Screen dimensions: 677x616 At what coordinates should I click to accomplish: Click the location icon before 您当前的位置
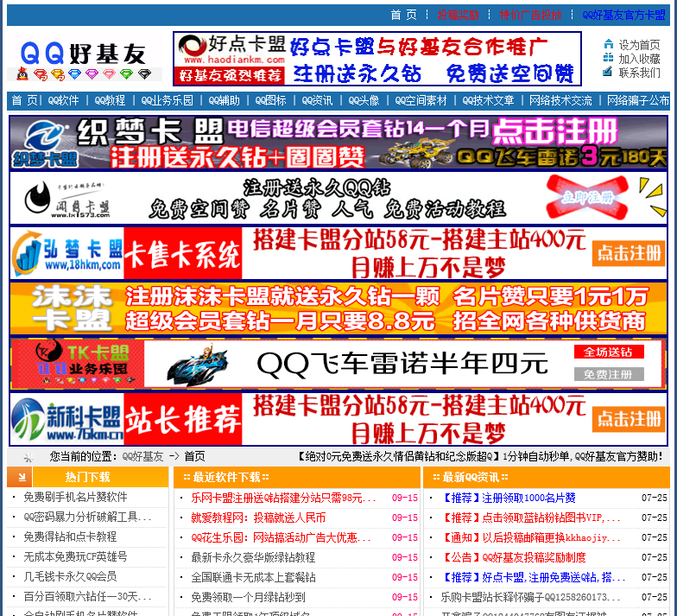point(28,456)
